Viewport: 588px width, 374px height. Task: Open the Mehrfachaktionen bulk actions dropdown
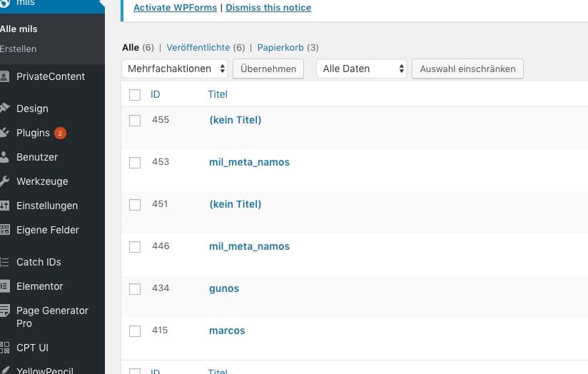pos(176,69)
